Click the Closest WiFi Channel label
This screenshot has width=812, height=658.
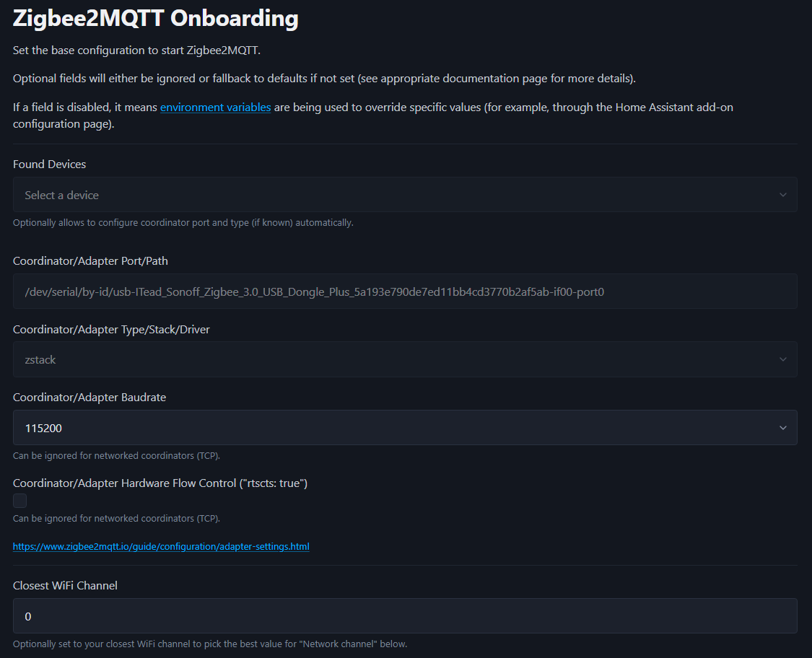65,586
